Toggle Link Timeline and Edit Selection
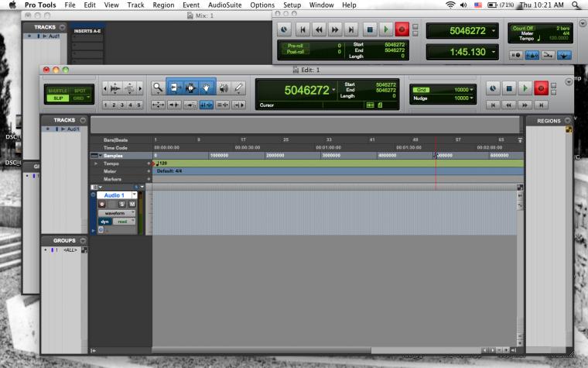The width and height of the screenshot is (588, 368). click(x=207, y=105)
